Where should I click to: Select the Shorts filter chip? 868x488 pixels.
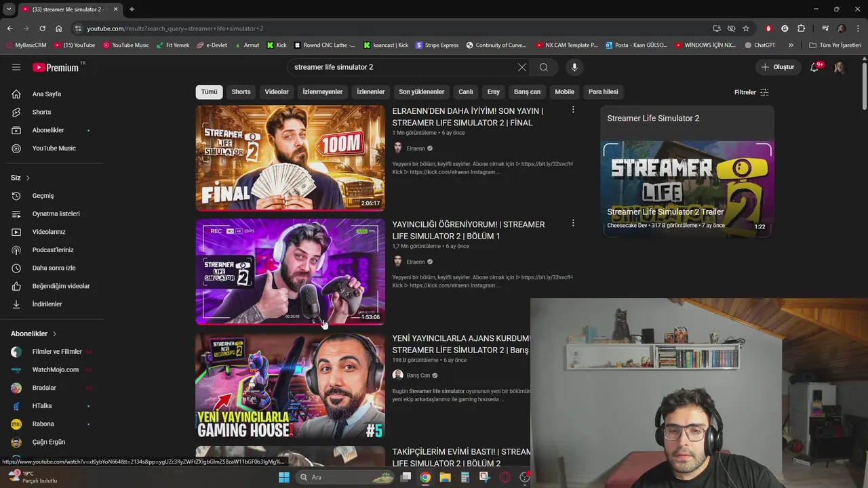point(241,91)
